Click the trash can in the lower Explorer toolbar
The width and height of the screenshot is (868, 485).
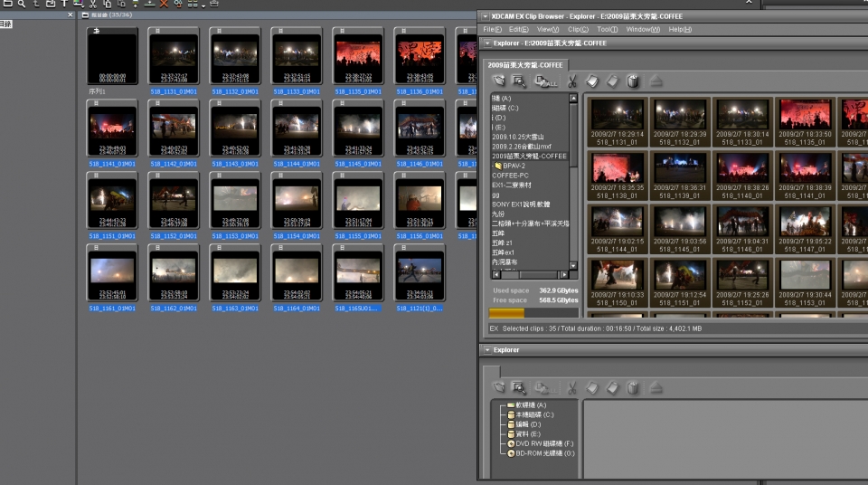tap(633, 387)
